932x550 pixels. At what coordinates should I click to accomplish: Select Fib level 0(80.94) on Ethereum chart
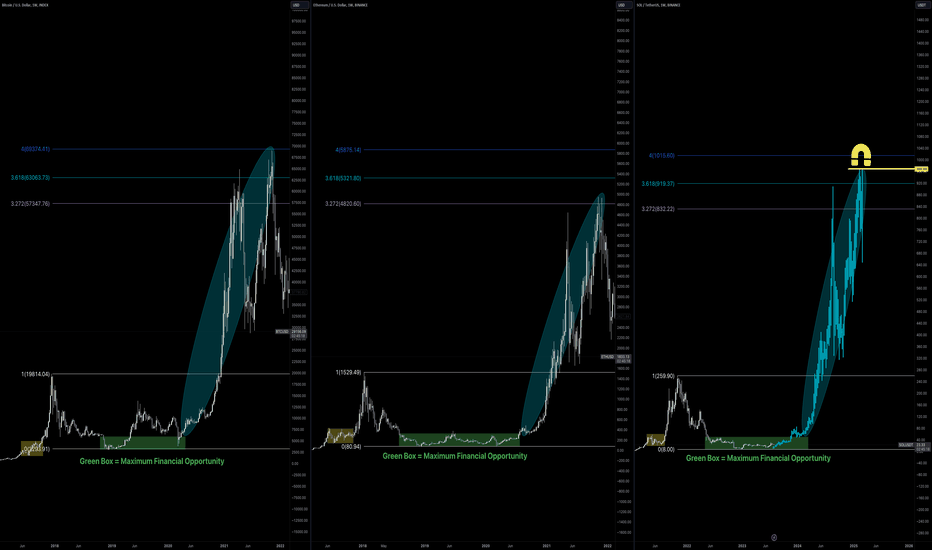pyautogui.click(x=351, y=446)
